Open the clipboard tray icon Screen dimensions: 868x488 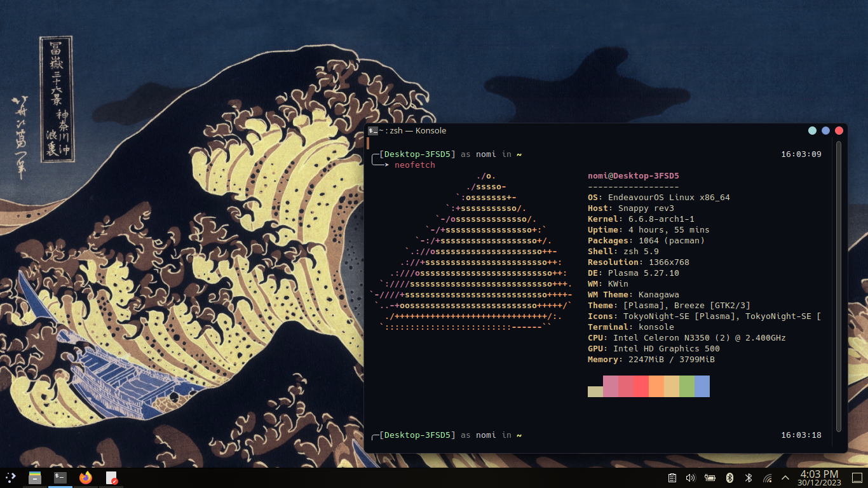[x=672, y=478]
